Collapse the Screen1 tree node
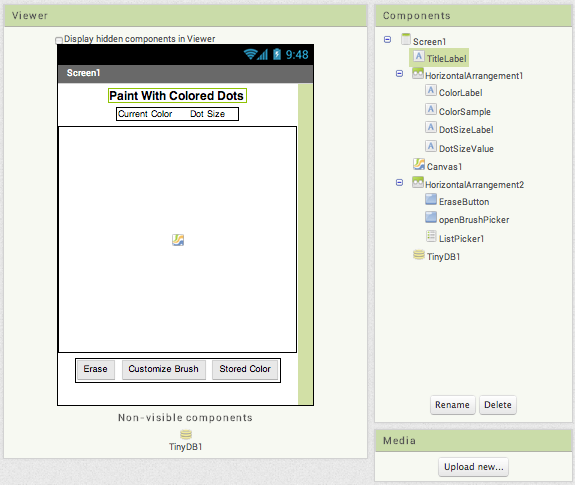Image resolution: width=575 pixels, height=485 pixels. [387, 39]
